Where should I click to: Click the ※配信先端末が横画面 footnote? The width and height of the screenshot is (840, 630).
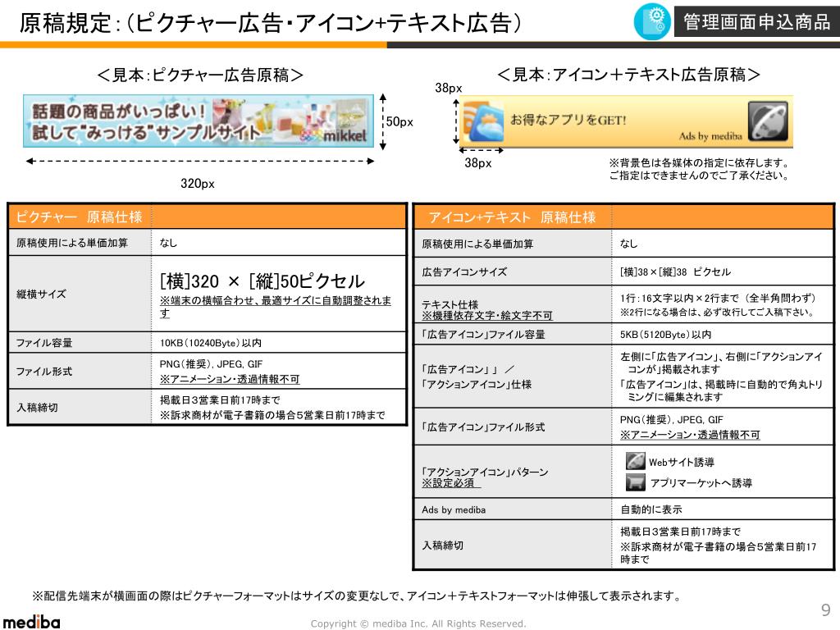point(357,596)
